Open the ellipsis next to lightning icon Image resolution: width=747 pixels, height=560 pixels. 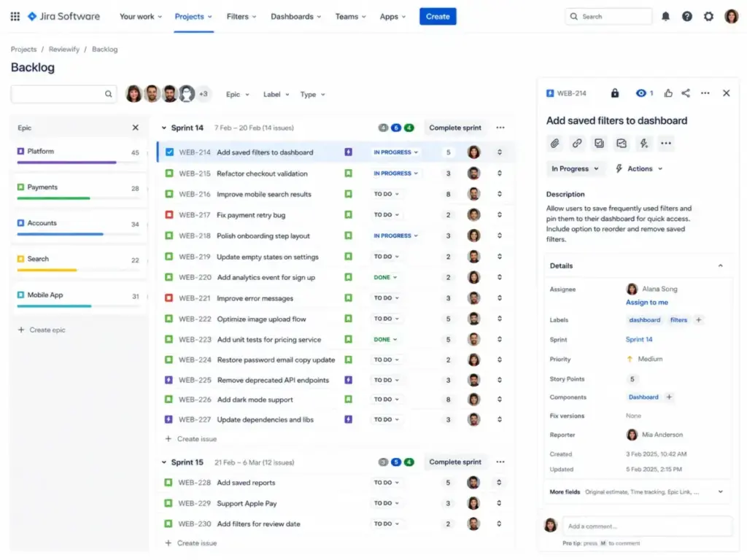tap(666, 144)
